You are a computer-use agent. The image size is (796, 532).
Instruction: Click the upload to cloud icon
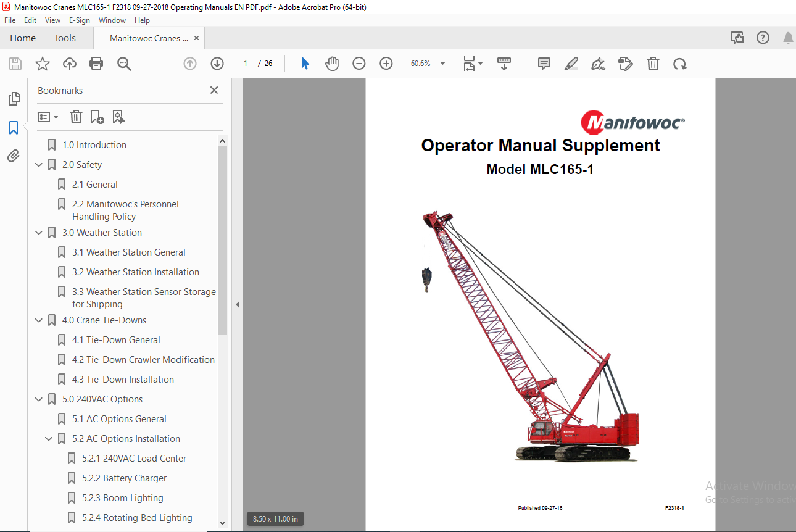click(x=70, y=64)
